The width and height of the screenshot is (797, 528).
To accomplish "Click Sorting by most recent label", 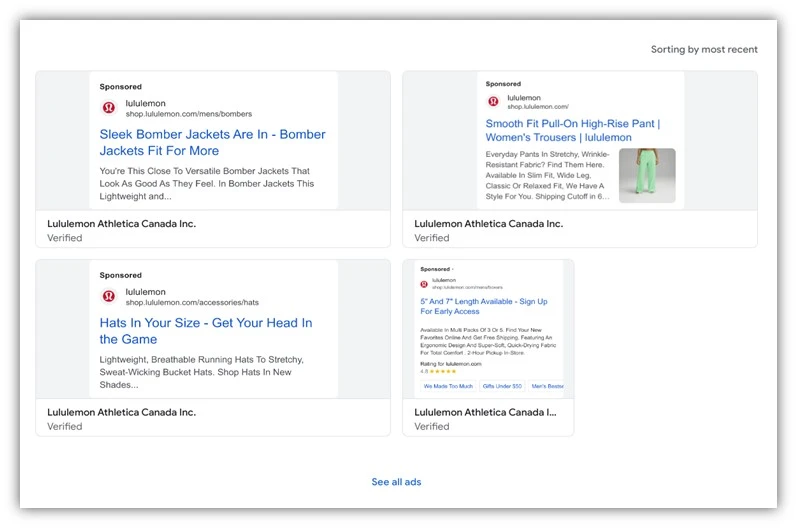I will (x=704, y=49).
